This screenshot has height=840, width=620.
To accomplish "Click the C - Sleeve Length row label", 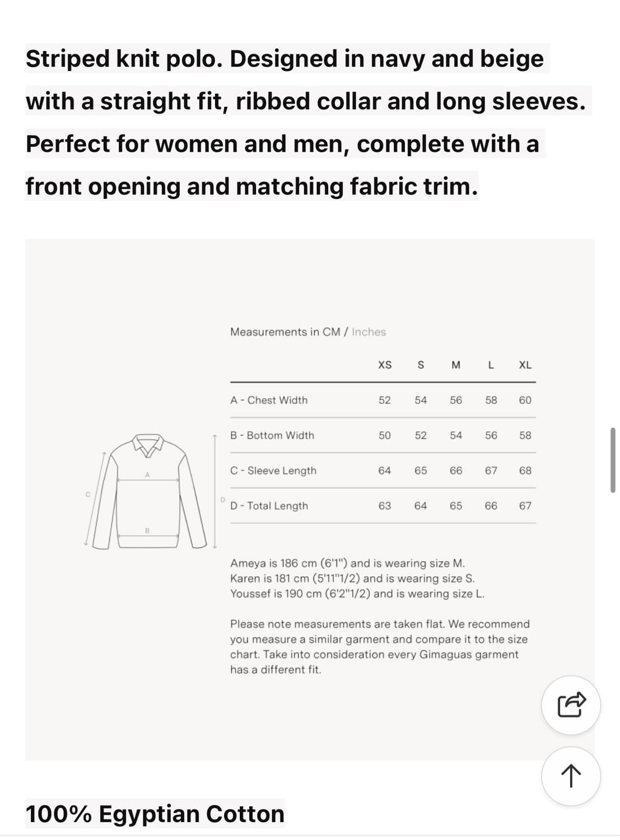I will click(x=273, y=471).
